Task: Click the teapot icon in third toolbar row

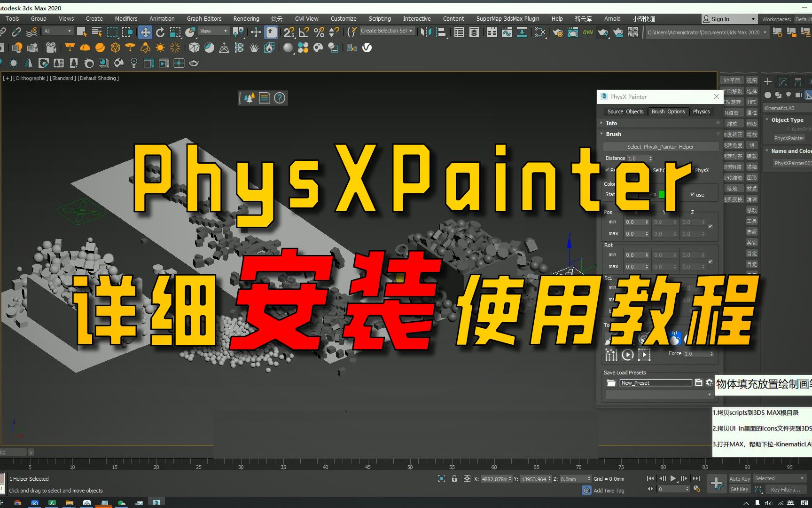Action: tap(194, 63)
